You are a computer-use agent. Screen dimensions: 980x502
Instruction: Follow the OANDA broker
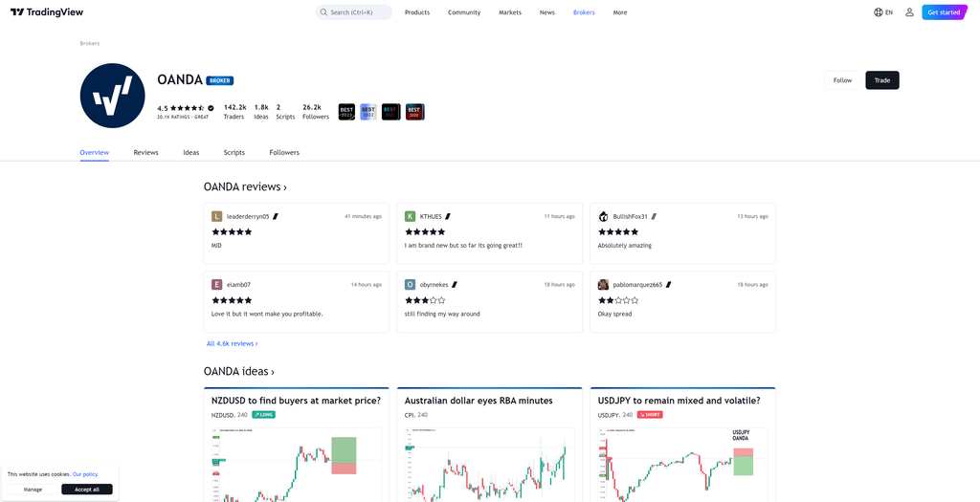[x=842, y=80]
